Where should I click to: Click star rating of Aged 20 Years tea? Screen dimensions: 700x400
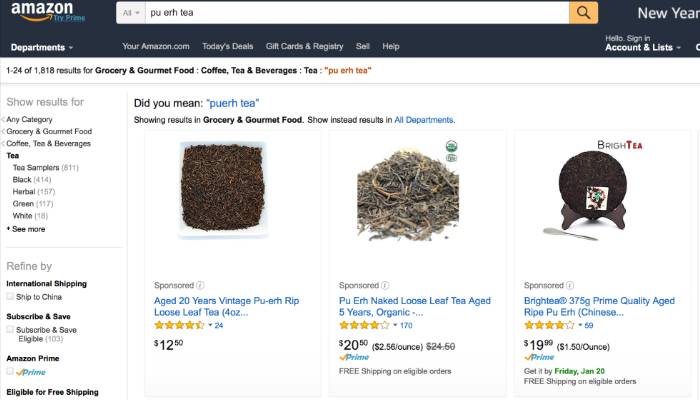click(179, 325)
